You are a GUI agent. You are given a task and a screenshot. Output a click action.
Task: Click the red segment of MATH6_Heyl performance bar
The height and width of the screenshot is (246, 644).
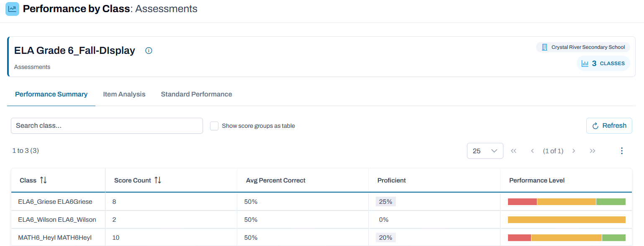pyautogui.click(x=519, y=238)
